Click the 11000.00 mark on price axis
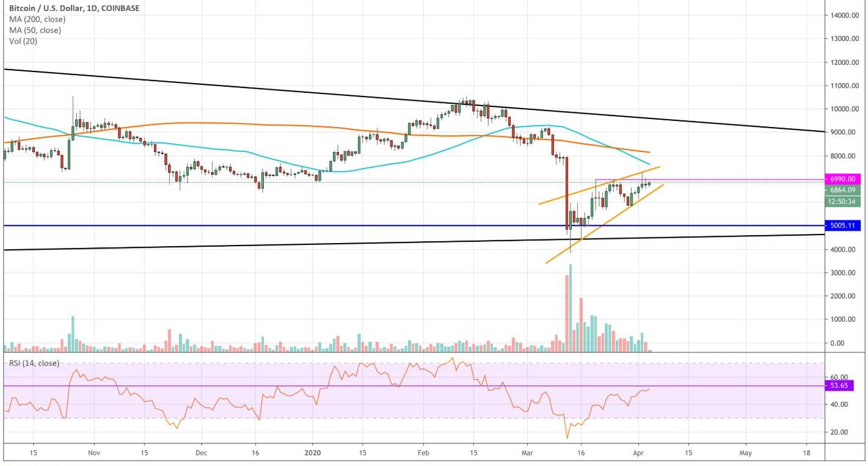Image resolution: width=868 pixels, height=466 pixels. tap(846, 86)
